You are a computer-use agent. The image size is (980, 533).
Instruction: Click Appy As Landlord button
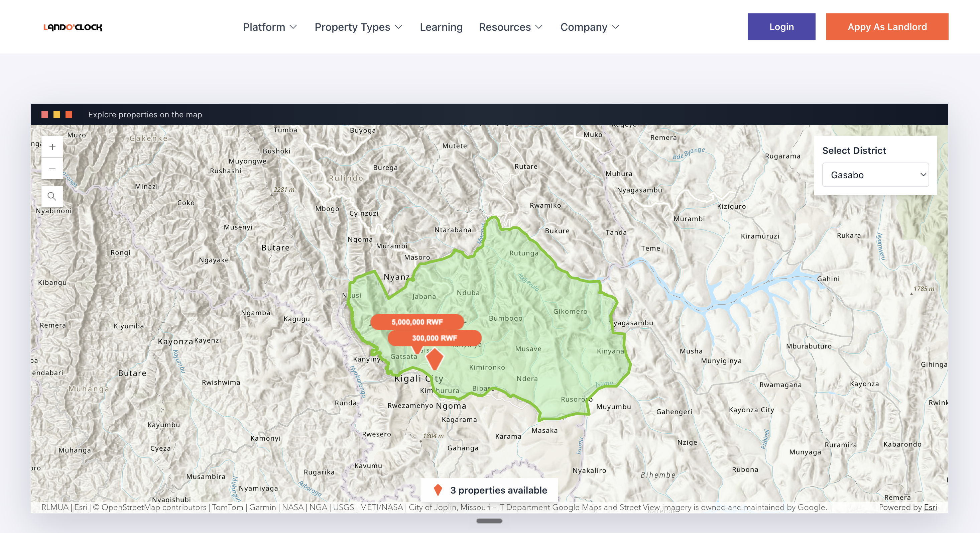[887, 27]
